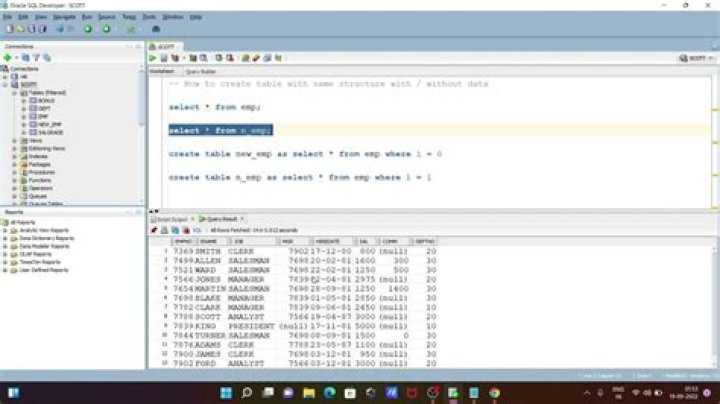720x404 pixels.
Task: Click the pin icon in Query Result toolbar
Action: 154,230
